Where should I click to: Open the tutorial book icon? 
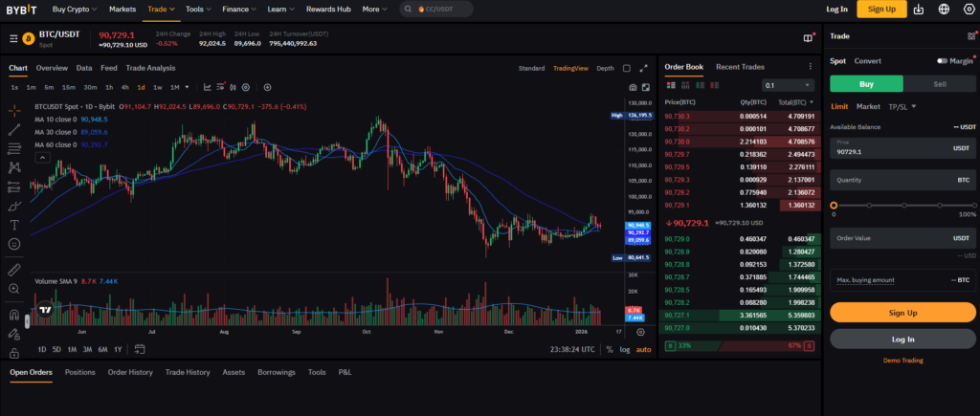point(809,38)
